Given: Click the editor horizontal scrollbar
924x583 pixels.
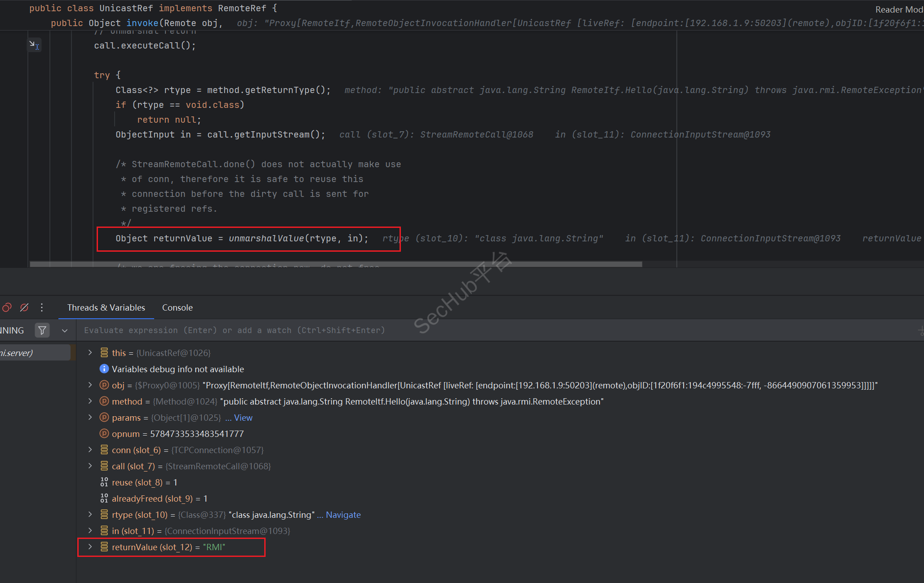Looking at the screenshot, I should [x=336, y=264].
